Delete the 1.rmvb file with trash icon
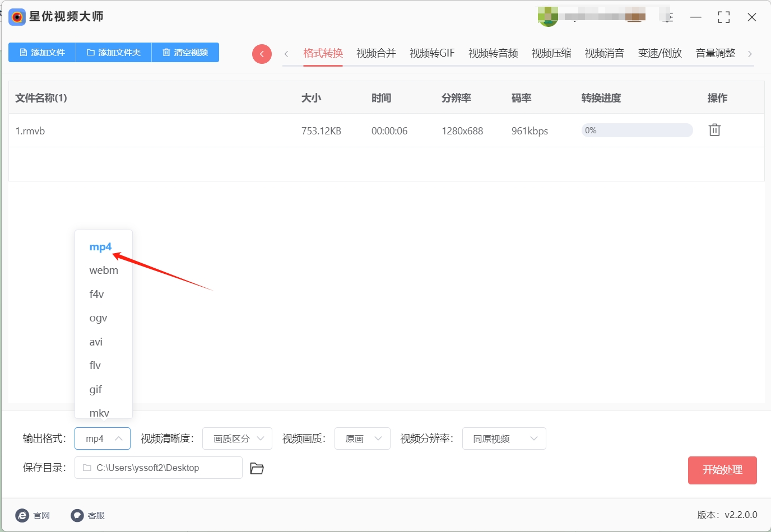Viewport: 771px width, 532px height. point(714,130)
